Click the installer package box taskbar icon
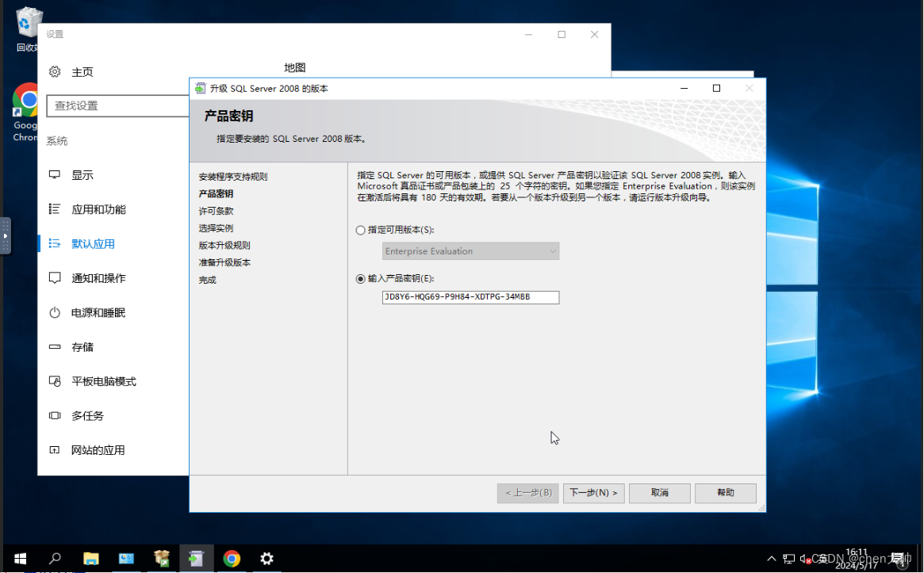 click(162, 559)
